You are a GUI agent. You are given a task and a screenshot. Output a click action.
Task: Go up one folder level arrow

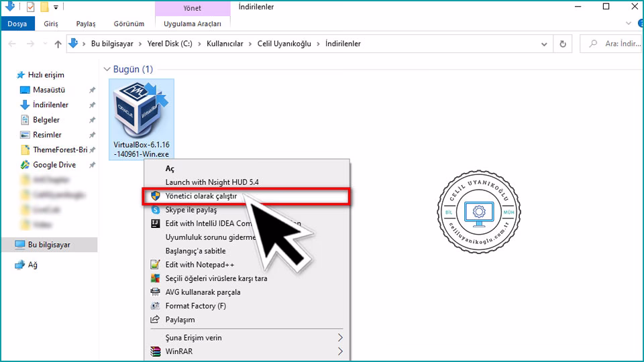point(58,44)
